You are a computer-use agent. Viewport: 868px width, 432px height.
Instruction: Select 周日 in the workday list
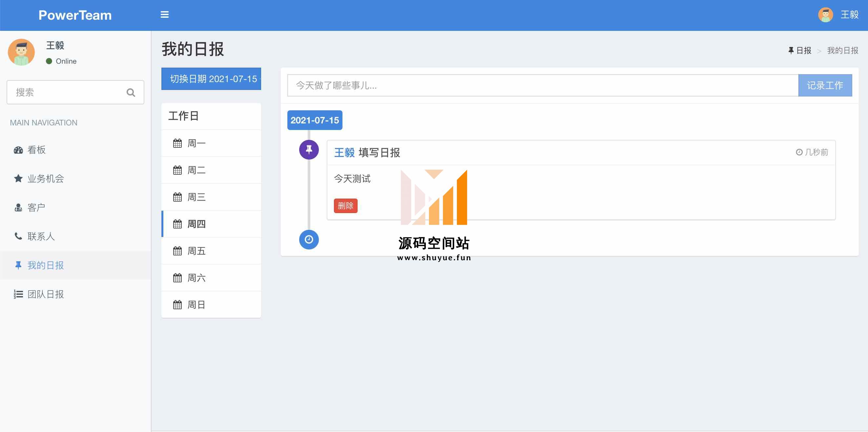tap(211, 305)
